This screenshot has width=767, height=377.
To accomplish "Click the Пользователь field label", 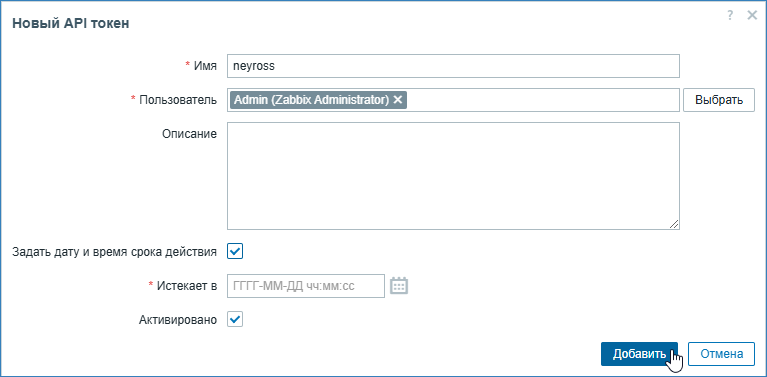I will [178, 100].
